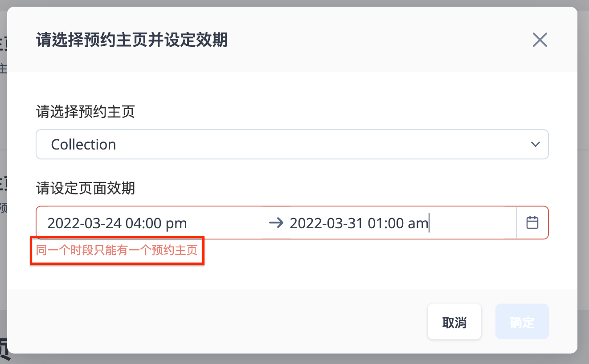
Task: Click the 01:00 am end time text
Action: tap(398, 223)
